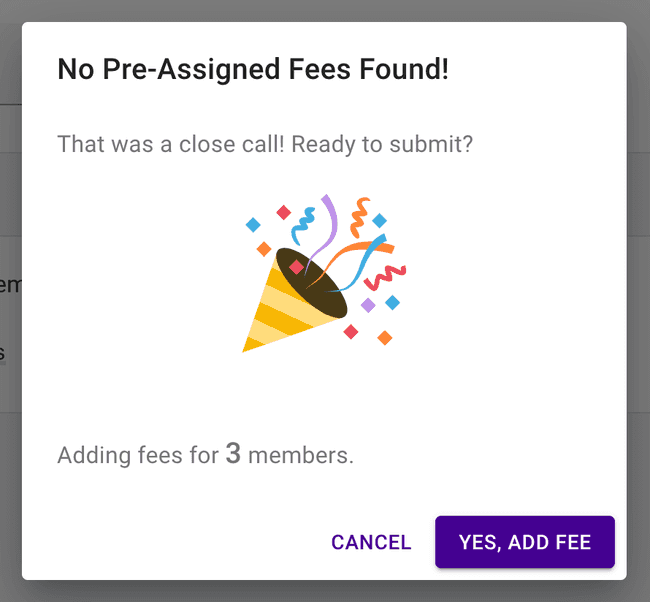Click the orange diamond confetti at bottom right
This screenshot has width=650, height=602.
pos(385,338)
